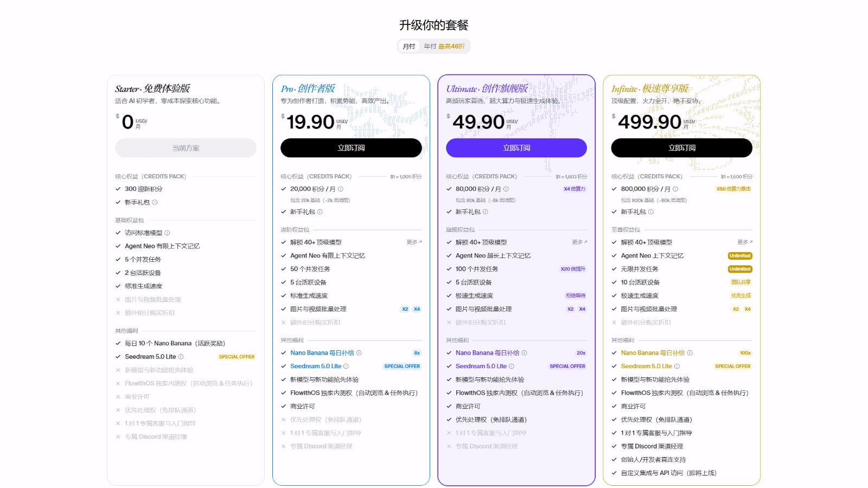Click the 当前方案 button in Starter
The image size is (868, 488).
(186, 148)
